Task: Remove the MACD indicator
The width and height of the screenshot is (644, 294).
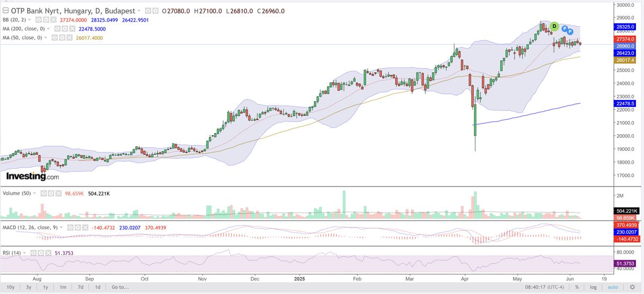Action: pyautogui.click(x=85, y=227)
